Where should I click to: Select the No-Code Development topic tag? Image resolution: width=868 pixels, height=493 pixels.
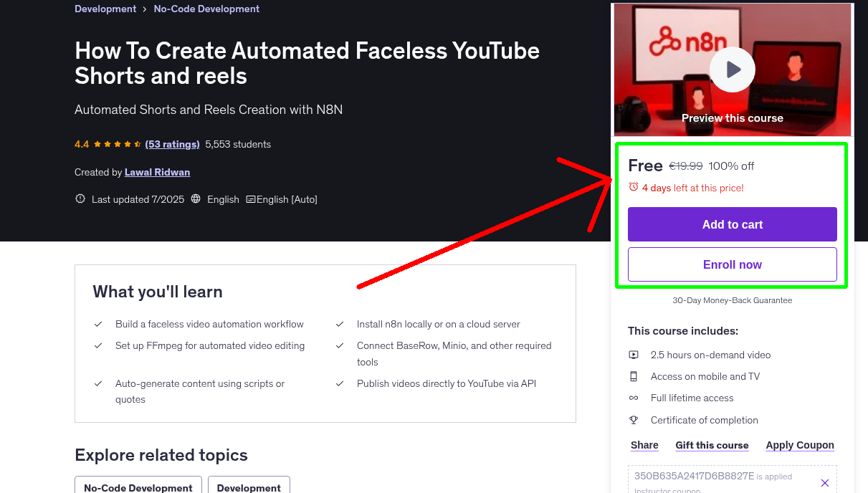point(138,487)
